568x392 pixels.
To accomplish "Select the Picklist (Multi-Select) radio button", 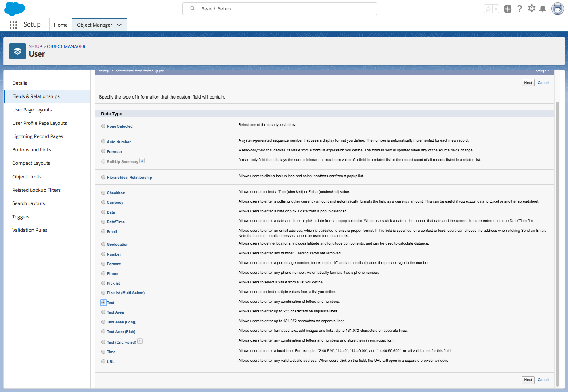I will point(103,293).
